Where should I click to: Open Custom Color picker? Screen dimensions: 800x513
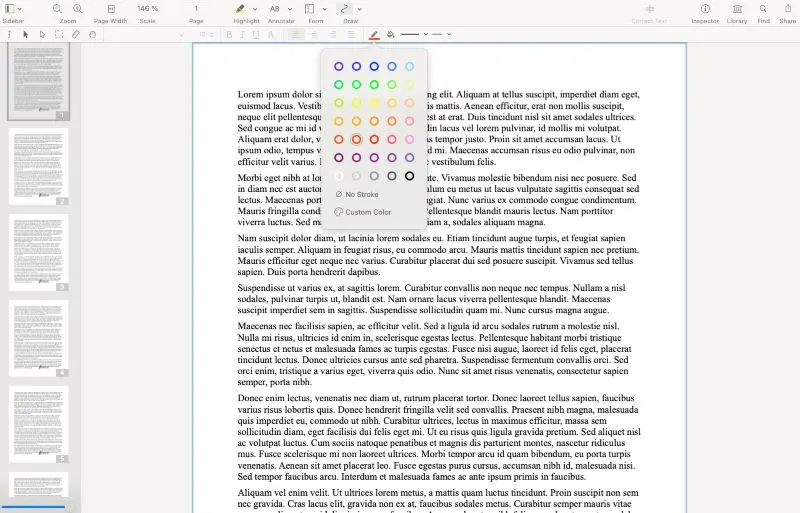pyautogui.click(x=363, y=212)
